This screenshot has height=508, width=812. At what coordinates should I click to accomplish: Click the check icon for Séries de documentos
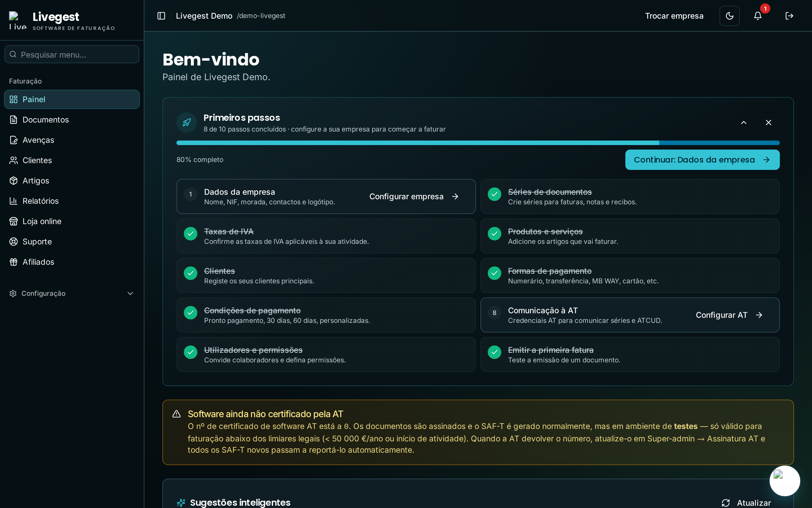(x=494, y=194)
